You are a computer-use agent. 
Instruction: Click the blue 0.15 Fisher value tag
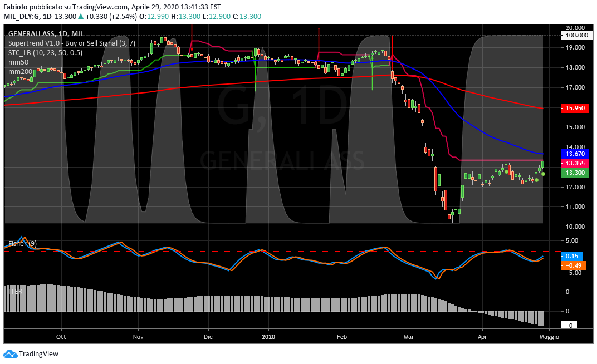(x=572, y=256)
